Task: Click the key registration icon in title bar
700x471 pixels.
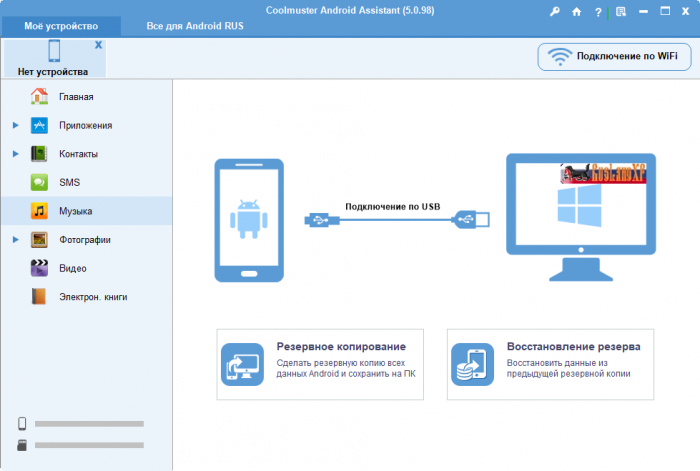Action: [x=554, y=12]
